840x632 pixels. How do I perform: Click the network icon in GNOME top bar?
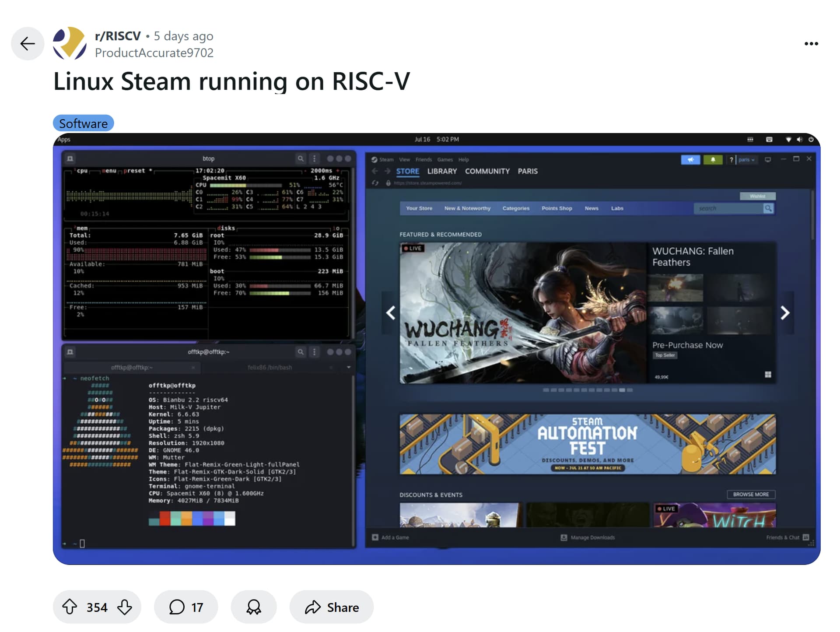point(788,139)
